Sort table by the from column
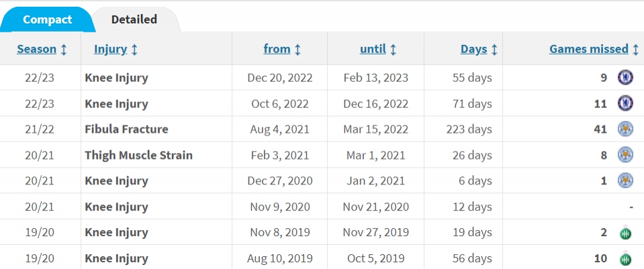Screen dimensions: 644x269 (x=277, y=49)
